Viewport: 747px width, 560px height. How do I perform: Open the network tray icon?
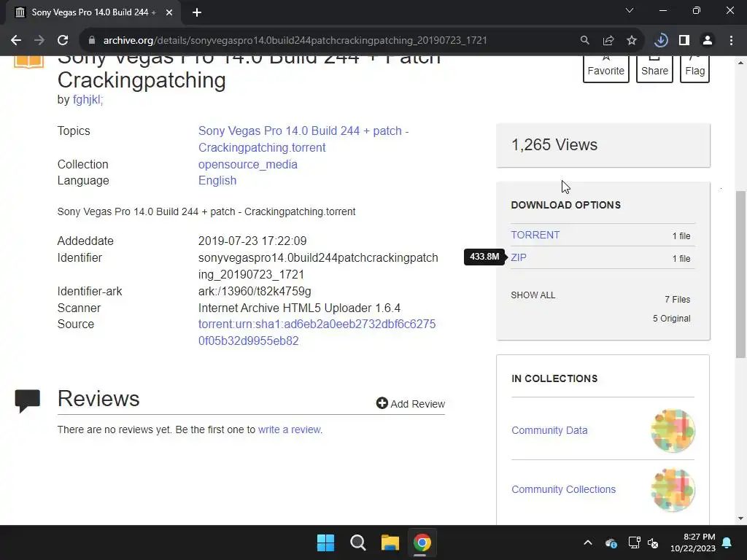[634, 542]
